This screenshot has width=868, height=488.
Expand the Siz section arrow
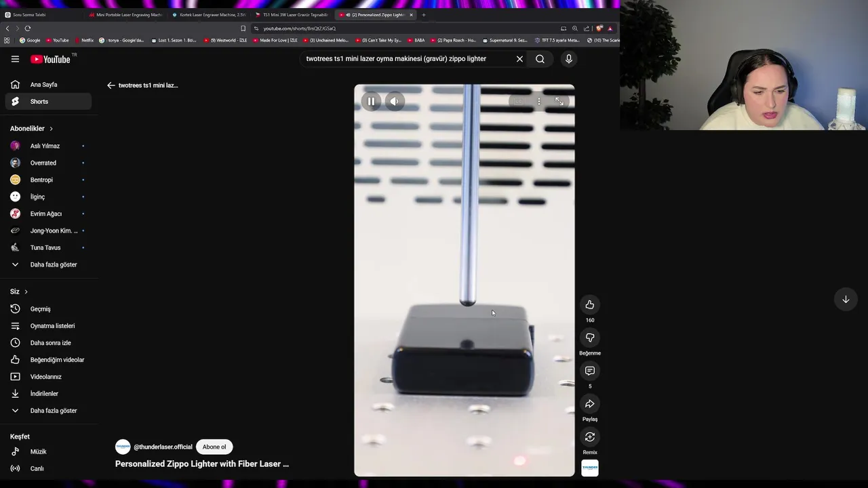click(26, 291)
